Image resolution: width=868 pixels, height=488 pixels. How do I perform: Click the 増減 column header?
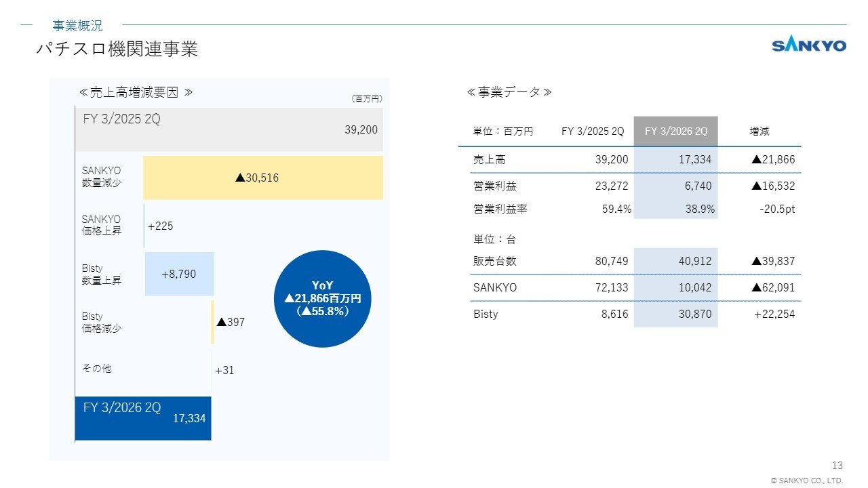coord(759,131)
